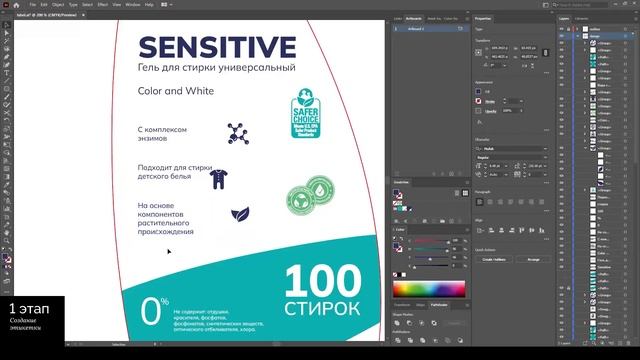
Task: Open the font style Regular dropdown
Action: [x=545, y=157]
